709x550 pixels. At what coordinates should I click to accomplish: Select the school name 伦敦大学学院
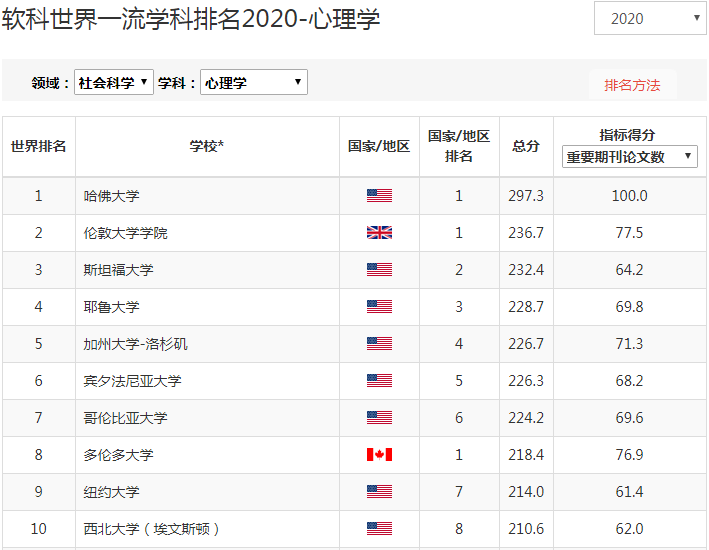[125, 233]
